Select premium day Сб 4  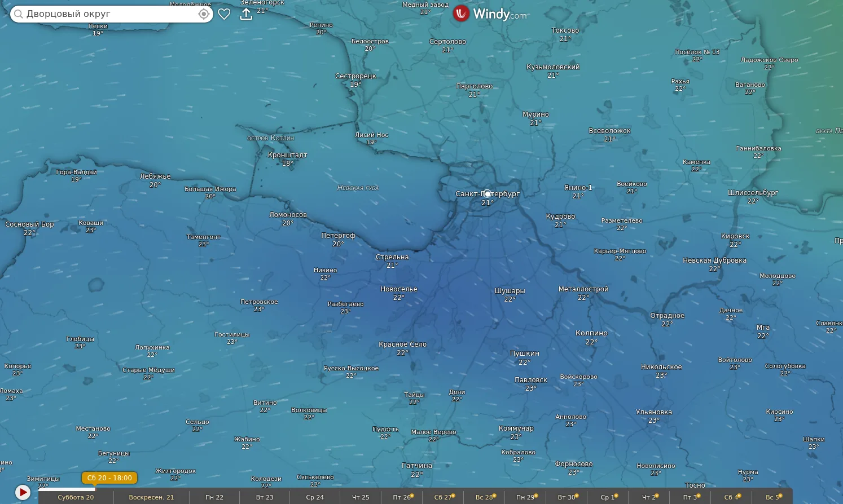click(x=731, y=497)
